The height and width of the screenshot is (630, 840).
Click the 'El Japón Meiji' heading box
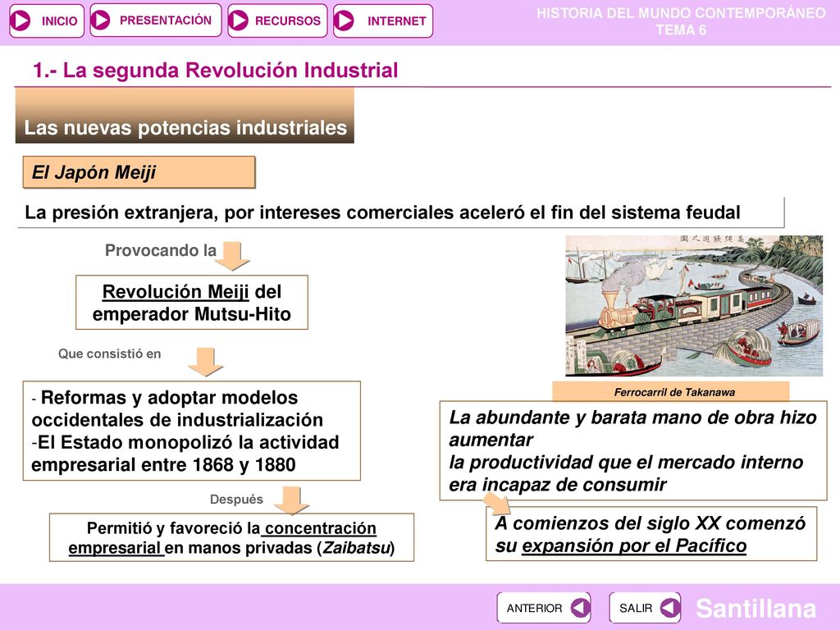tap(139, 172)
